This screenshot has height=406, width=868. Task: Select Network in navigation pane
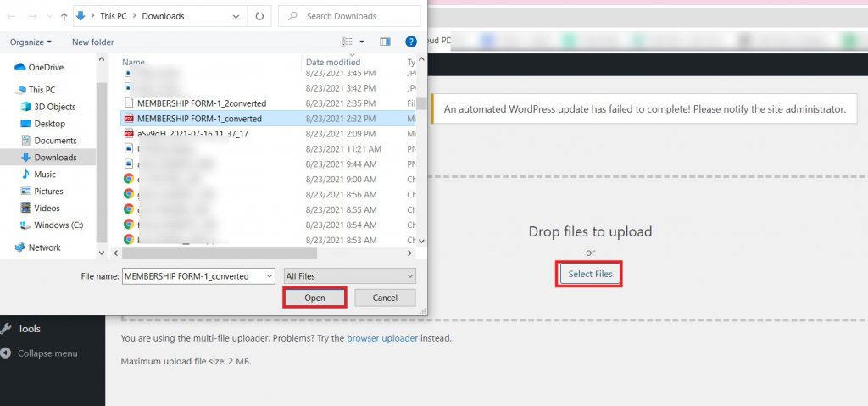[x=45, y=247]
